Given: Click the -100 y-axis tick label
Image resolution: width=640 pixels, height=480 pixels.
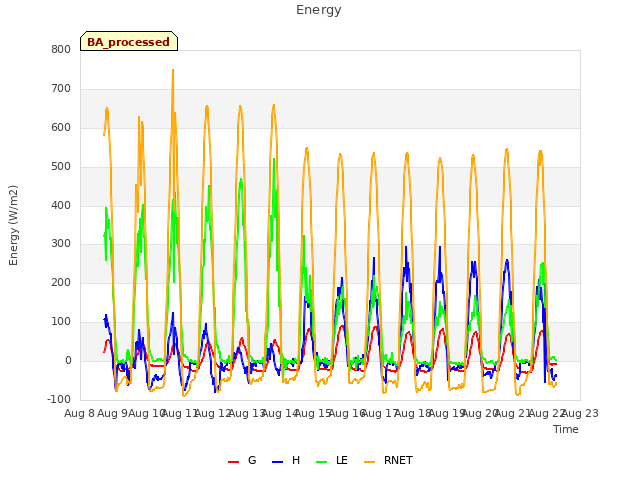Looking at the screenshot, I should point(59,399).
